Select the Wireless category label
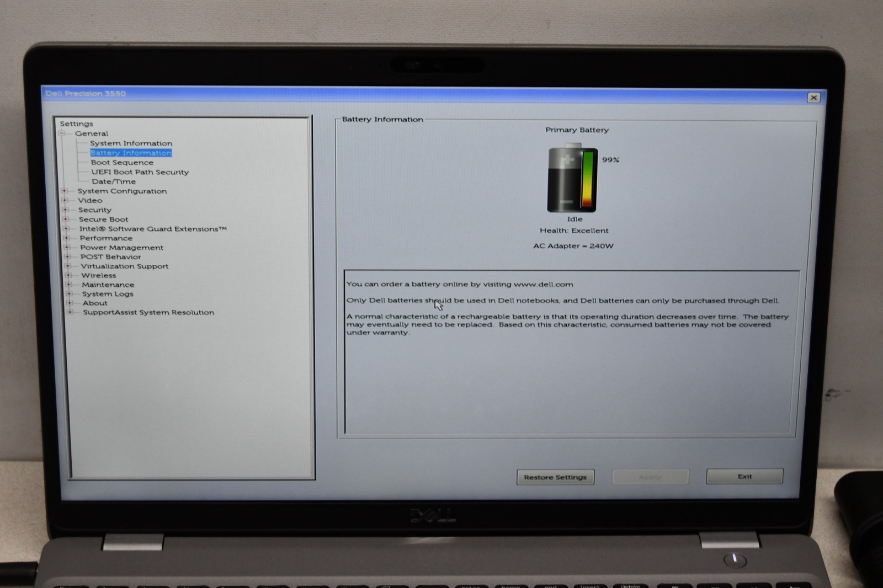883x588 pixels. click(x=99, y=275)
